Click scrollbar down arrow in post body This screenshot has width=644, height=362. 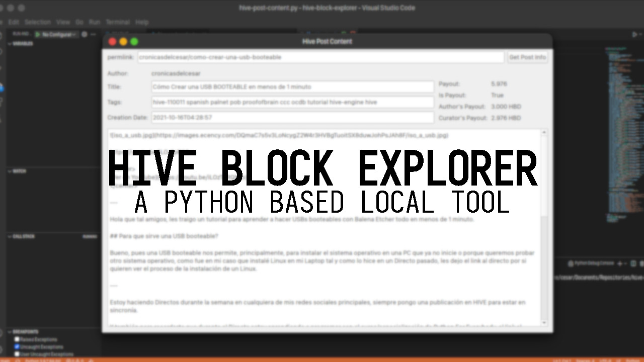(544, 322)
